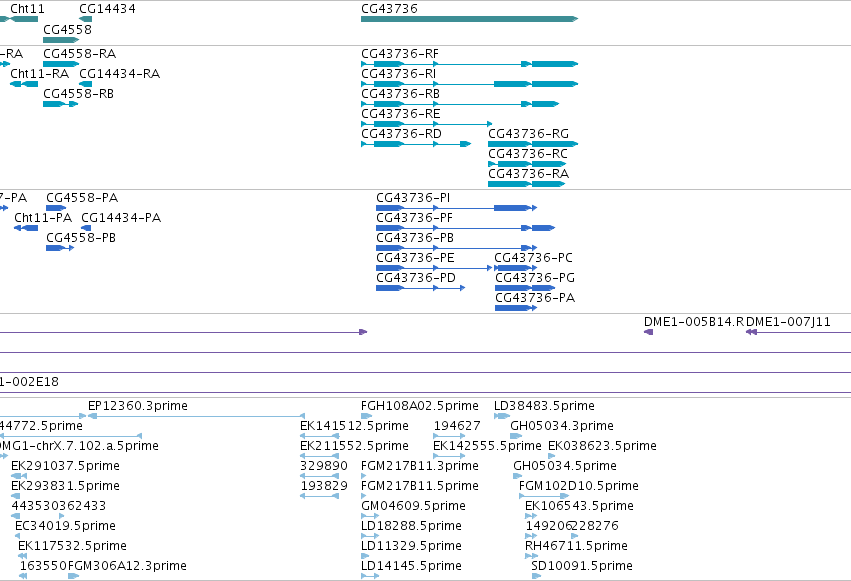The height and width of the screenshot is (581, 851).
Task: Click protein CG43736-PE label
Action: pyautogui.click(x=415, y=258)
